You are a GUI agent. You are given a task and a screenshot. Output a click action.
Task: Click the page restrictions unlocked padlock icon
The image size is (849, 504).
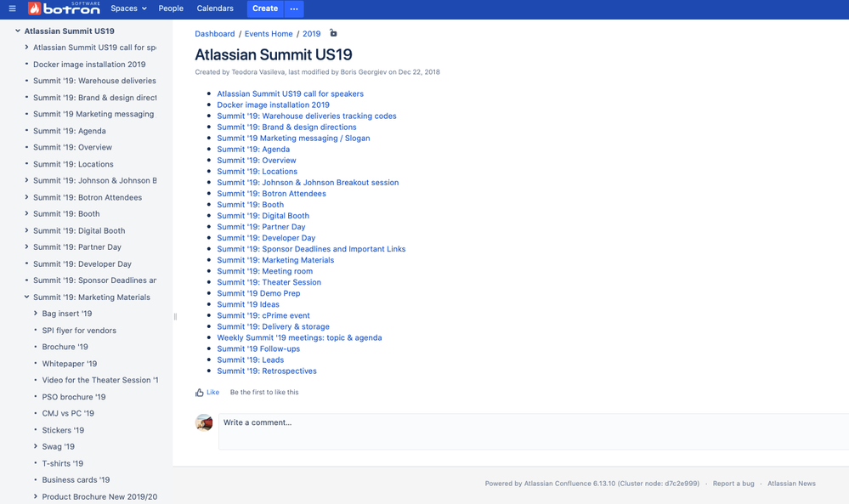click(333, 33)
